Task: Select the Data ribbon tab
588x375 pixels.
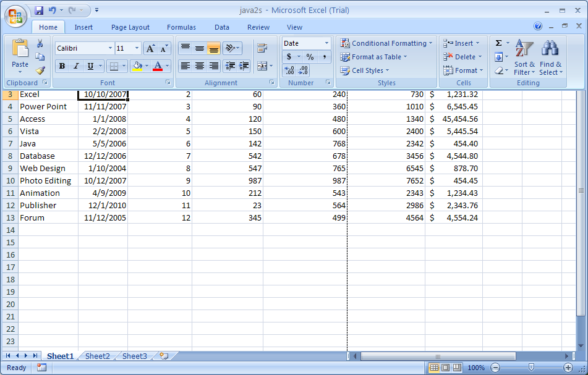Action: 221,27
